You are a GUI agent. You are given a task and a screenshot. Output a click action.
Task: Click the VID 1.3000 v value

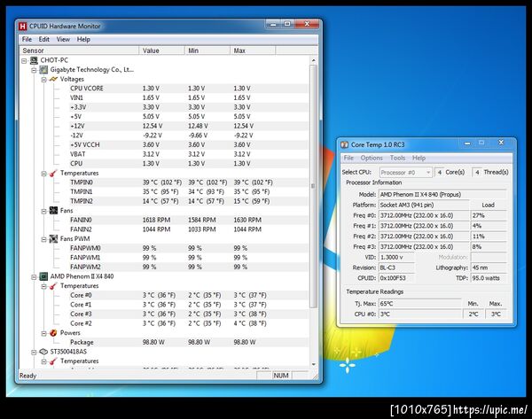click(396, 257)
